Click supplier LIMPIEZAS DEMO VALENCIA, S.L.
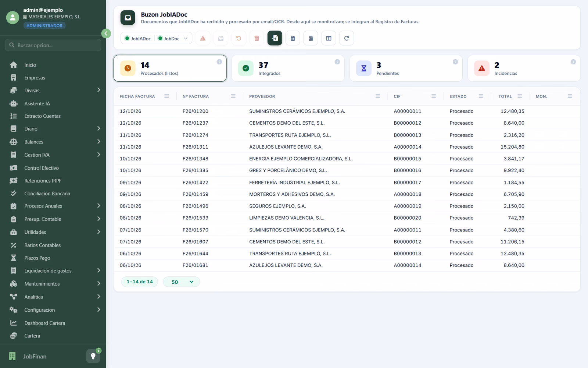The height and width of the screenshot is (368, 588). [x=287, y=218]
